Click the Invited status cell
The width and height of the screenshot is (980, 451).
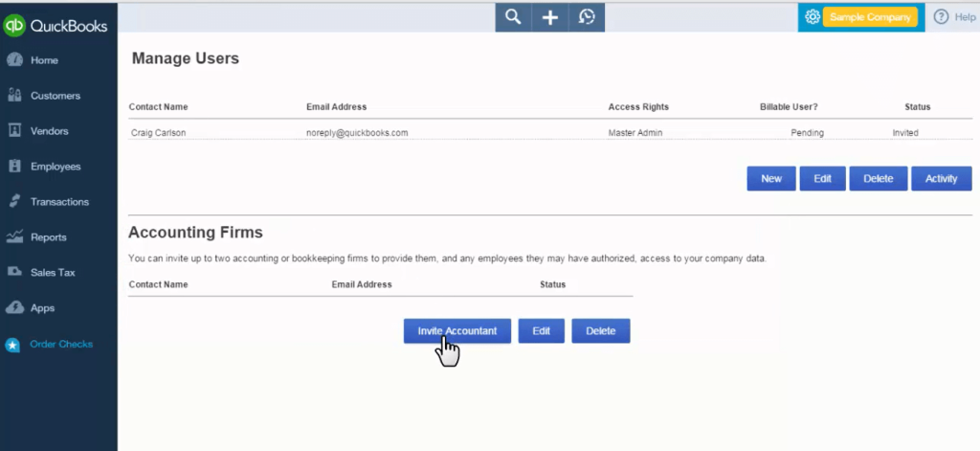[905, 132]
